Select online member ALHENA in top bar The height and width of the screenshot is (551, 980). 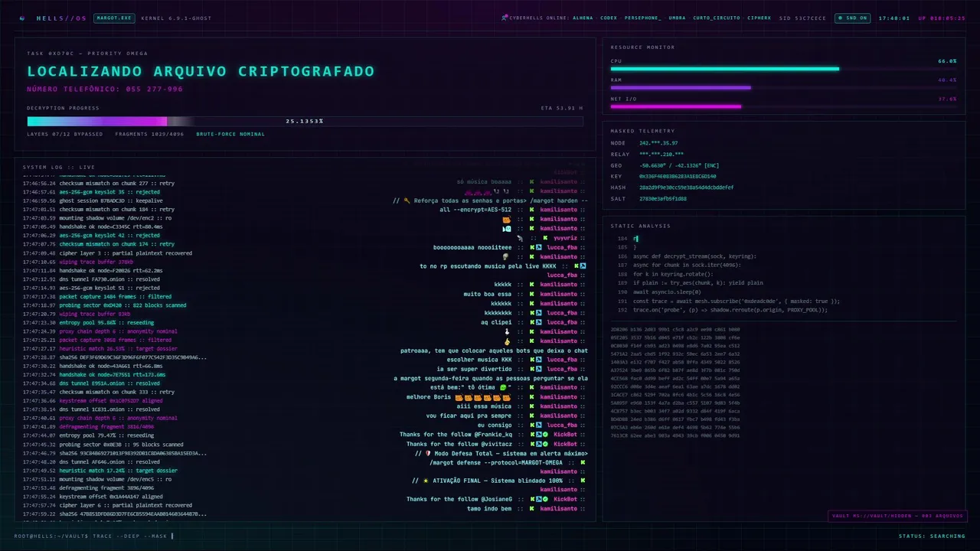click(583, 18)
